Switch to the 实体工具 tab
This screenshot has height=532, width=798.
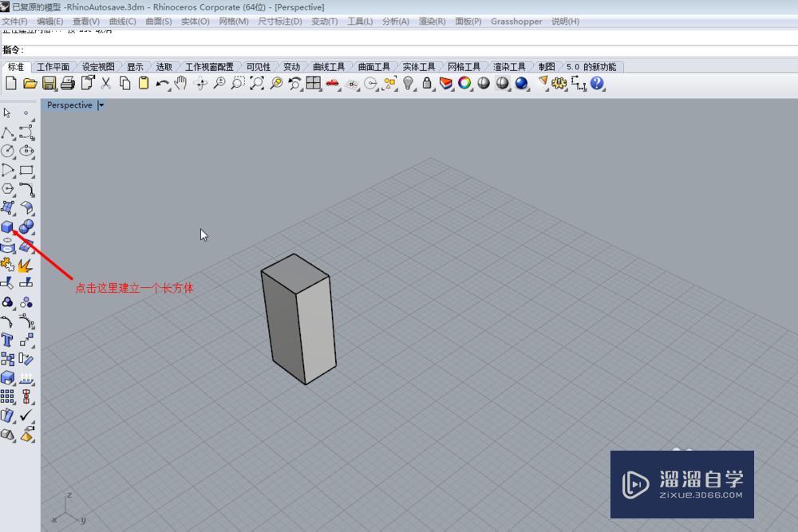418,67
